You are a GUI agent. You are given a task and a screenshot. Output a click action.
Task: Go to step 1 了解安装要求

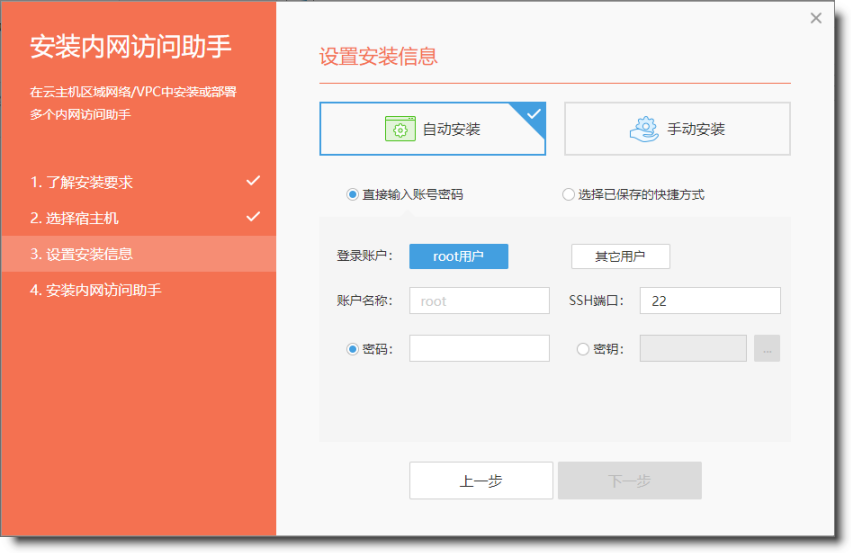82,182
